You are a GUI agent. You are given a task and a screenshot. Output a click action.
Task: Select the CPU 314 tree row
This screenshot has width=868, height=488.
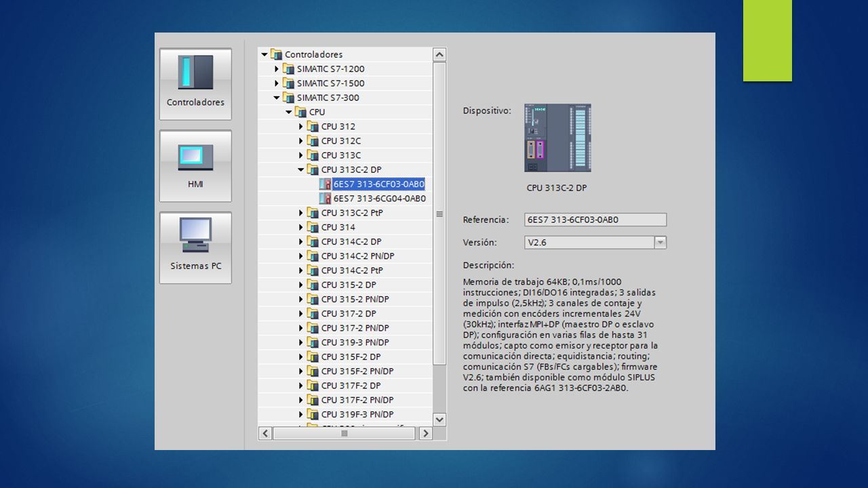pos(346,227)
